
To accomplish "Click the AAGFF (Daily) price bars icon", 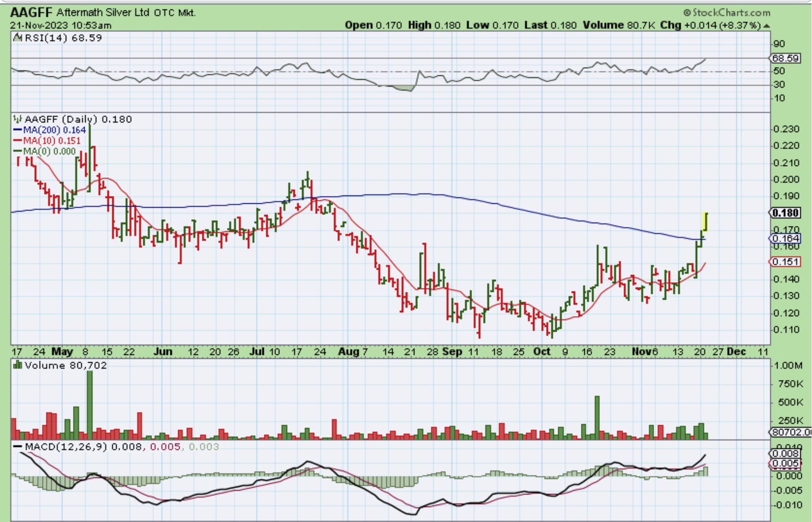I will coord(18,119).
